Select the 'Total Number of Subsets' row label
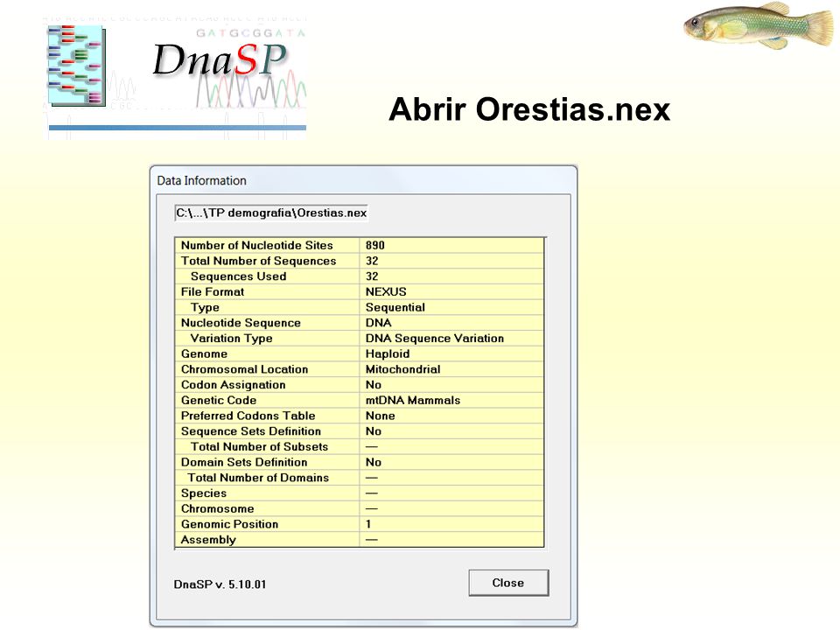 [x=259, y=447]
